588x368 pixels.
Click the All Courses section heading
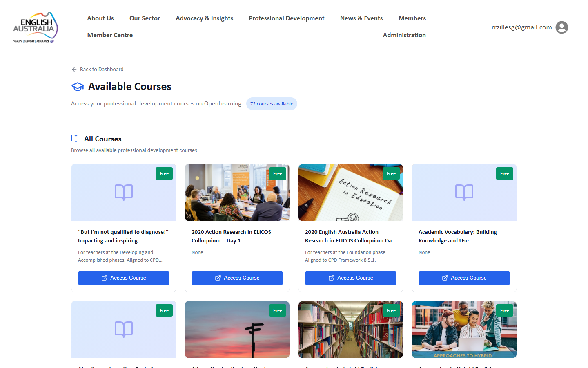coord(103,139)
